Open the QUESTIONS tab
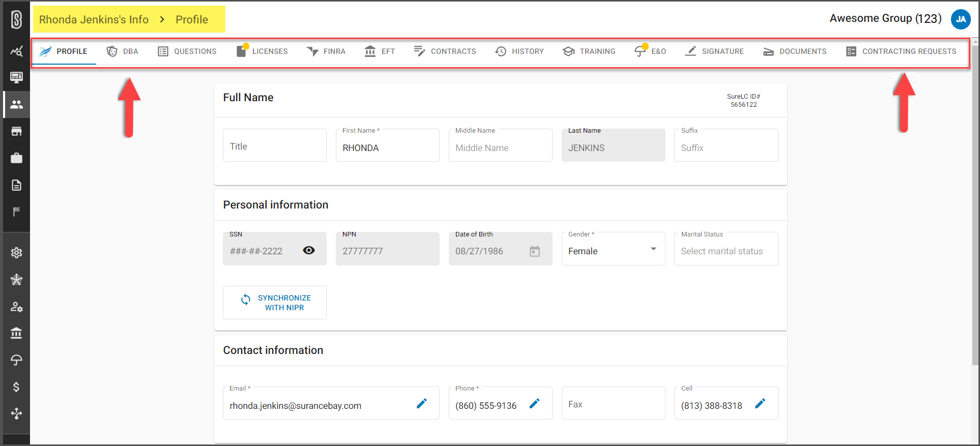This screenshot has height=446, width=980. click(x=187, y=51)
